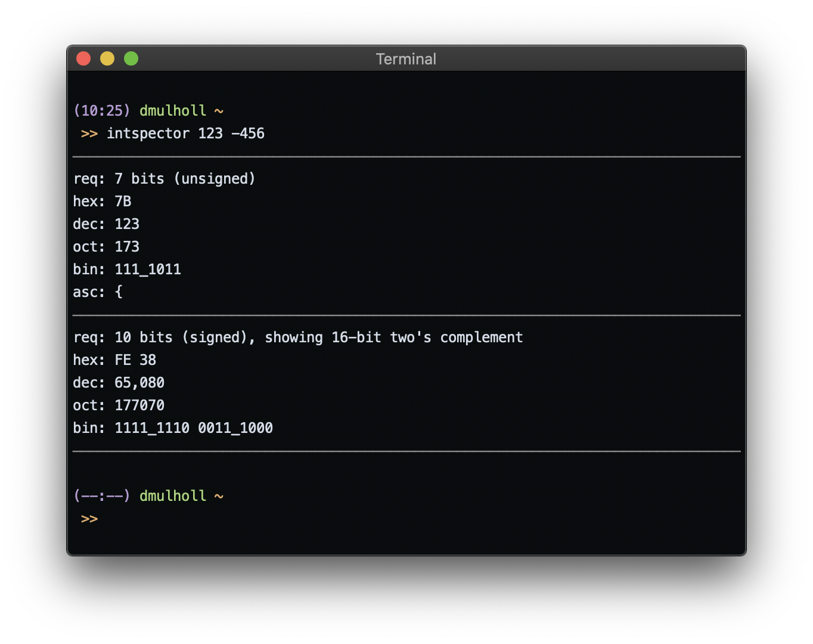Click the 'dec: 123' output line
The image size is (813, 644).
(x=106, y=224)
